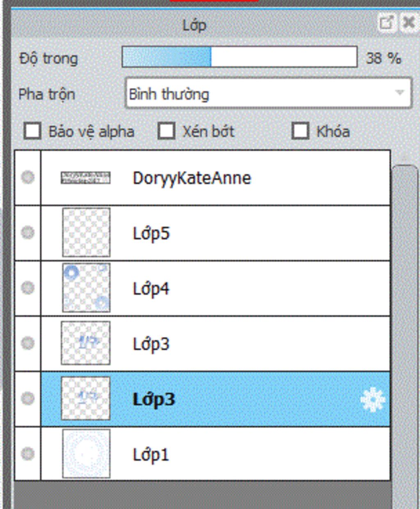The height and width of the screenshot is (509, 420).
Task: Click the Lớp4 layer thumbnail
Action: click(86, 288)
